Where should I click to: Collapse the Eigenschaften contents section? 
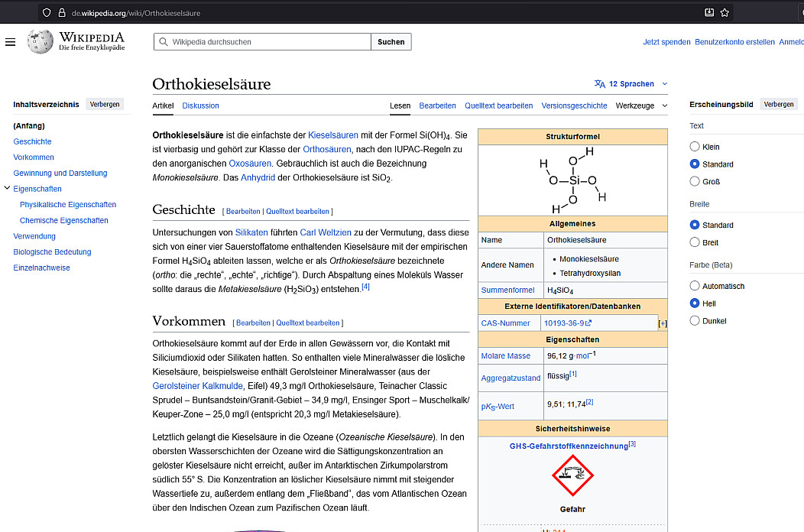7,189
